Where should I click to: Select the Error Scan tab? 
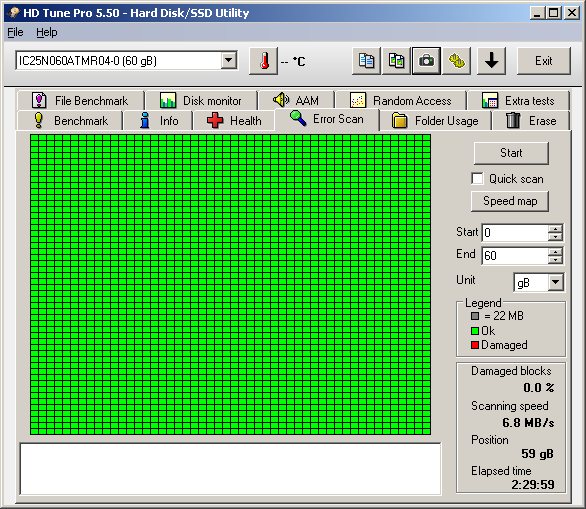pyautogui.click(x=327, y=119)
